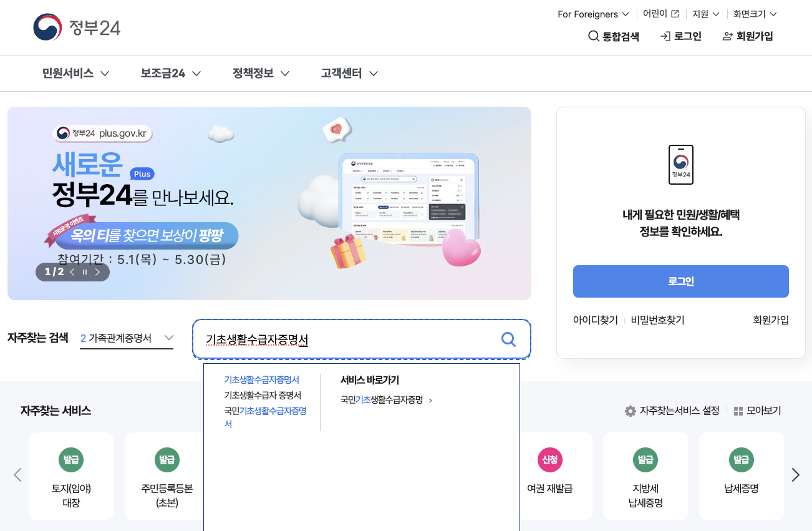Open 고객센터 menu
Screen dimensions: 812x531
pos(349,74)
